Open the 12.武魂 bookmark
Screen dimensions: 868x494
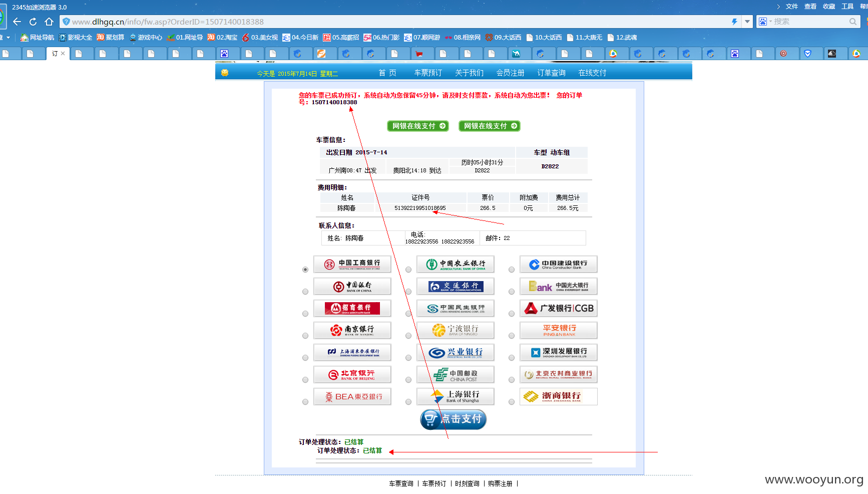pos(622,38)
